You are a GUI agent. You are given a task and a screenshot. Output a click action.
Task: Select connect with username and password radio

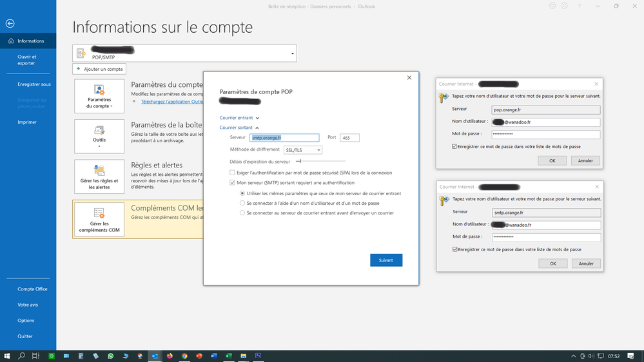pyautogui.click(x=242, y=203)
